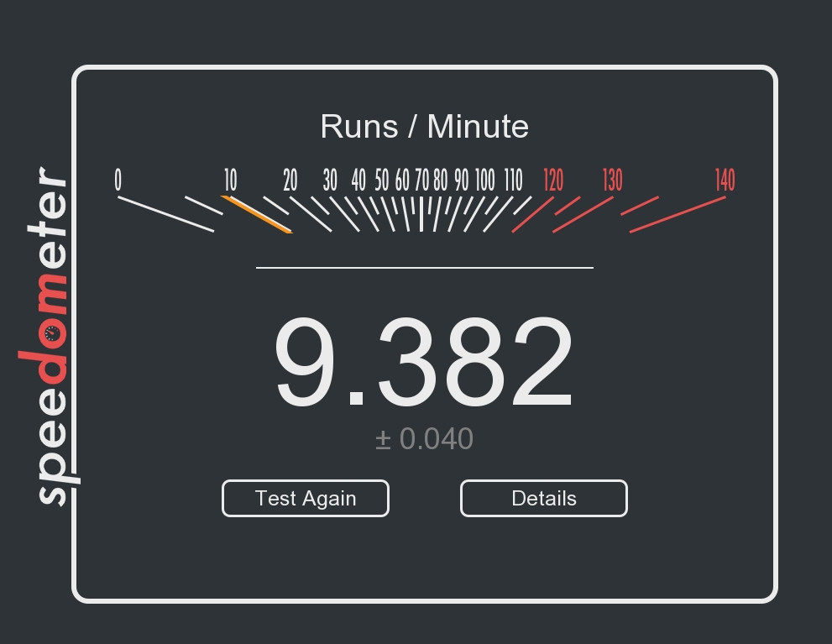Click the Runs / Minute heading

click(424, 126)
